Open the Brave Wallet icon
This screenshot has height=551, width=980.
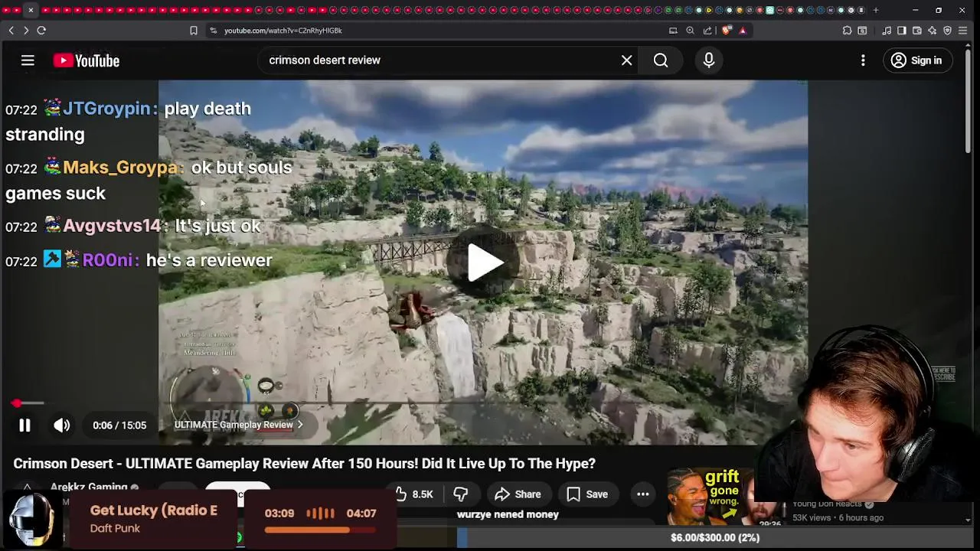(917, 31)
